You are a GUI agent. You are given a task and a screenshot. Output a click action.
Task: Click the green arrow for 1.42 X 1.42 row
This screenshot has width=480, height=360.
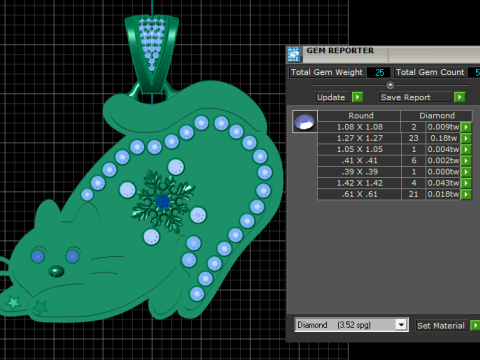coord(466,183)
